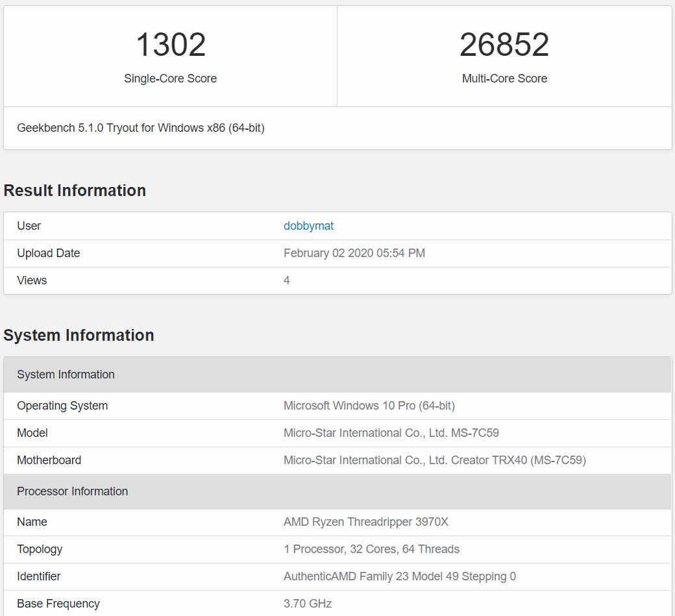
Task: Click the multi-core score 26852
Action: pos(504,45)
